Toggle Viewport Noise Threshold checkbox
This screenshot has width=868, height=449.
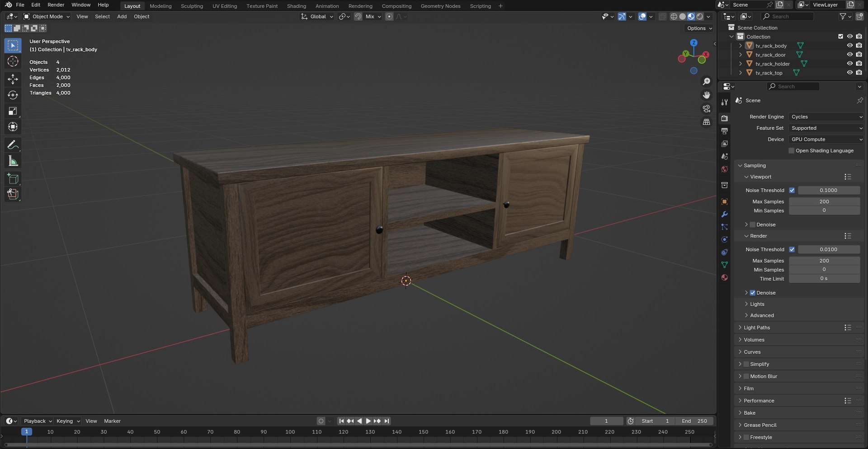[792, 191]
